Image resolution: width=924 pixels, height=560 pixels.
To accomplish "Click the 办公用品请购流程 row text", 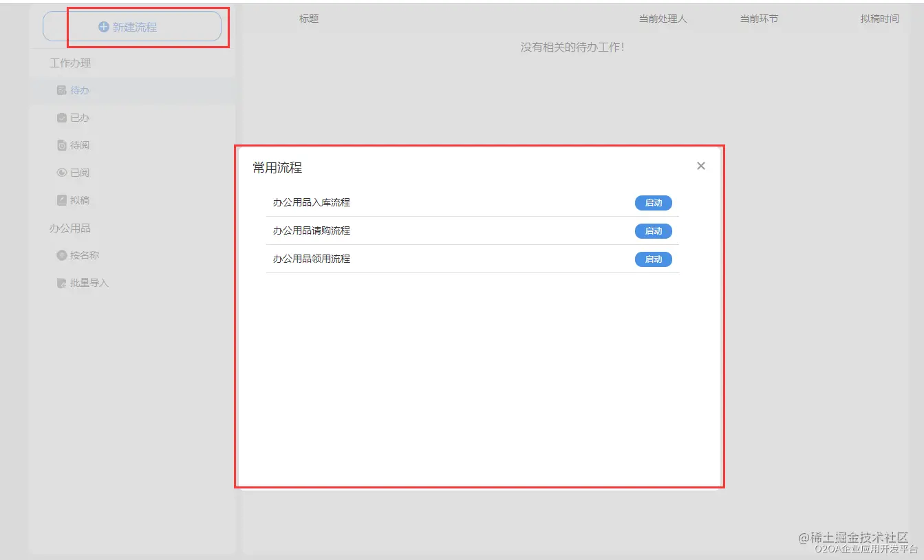I will 312,230.
